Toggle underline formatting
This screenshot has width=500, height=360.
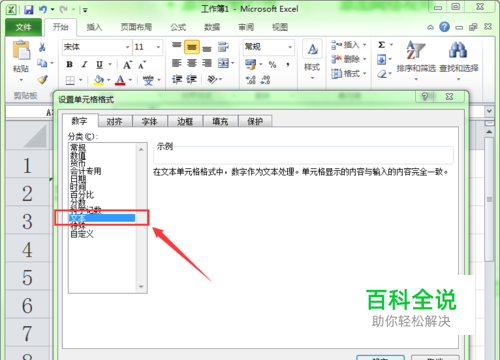99,64
